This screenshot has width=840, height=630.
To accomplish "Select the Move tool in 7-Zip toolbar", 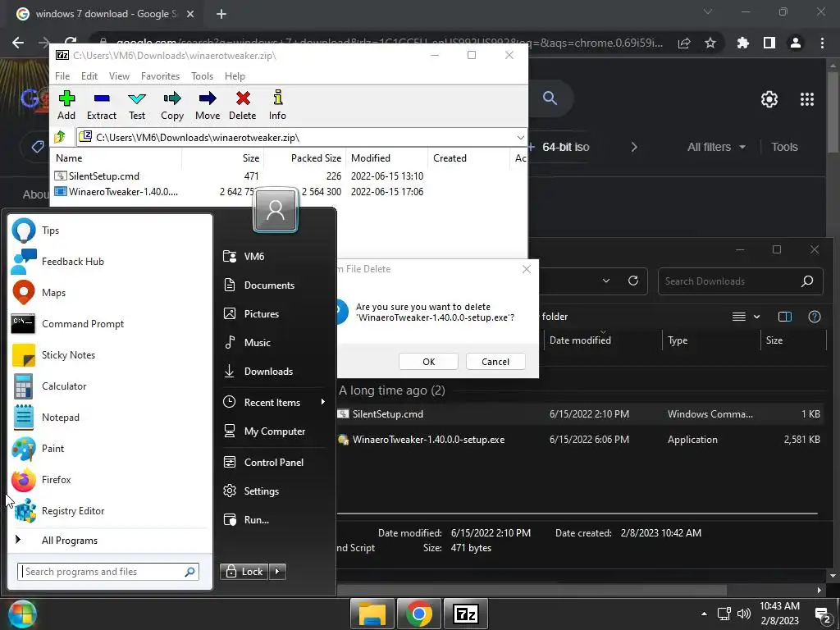I will coord(208,105).
